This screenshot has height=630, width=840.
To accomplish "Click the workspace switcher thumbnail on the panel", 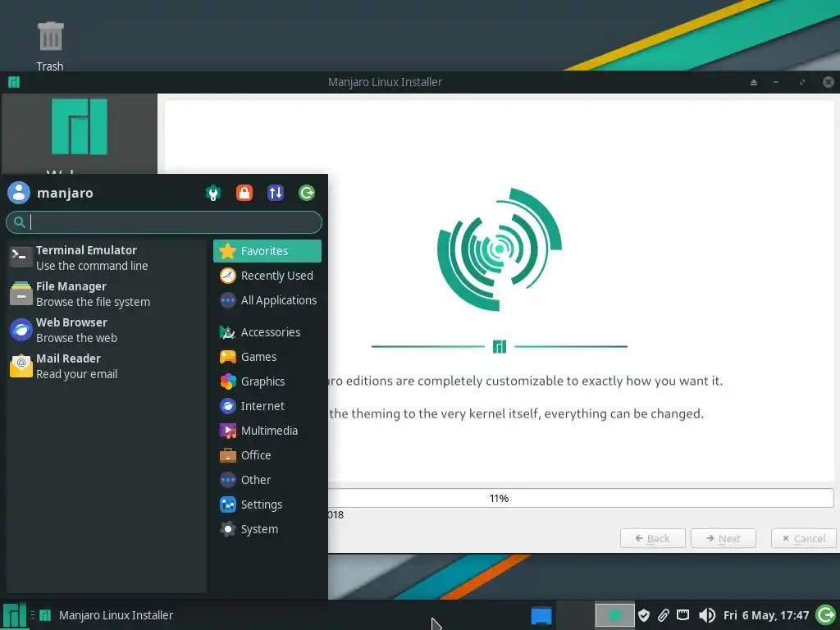I will click(614, 615).
